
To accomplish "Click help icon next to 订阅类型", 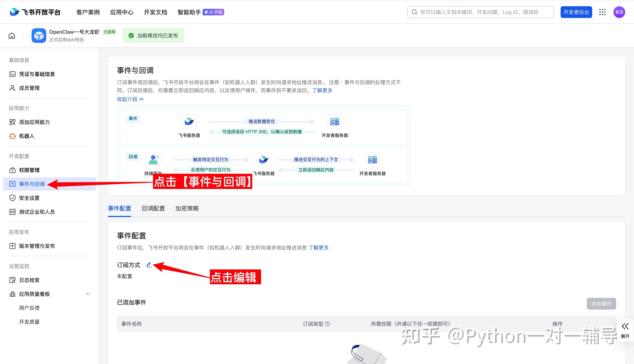I will 327,324.
